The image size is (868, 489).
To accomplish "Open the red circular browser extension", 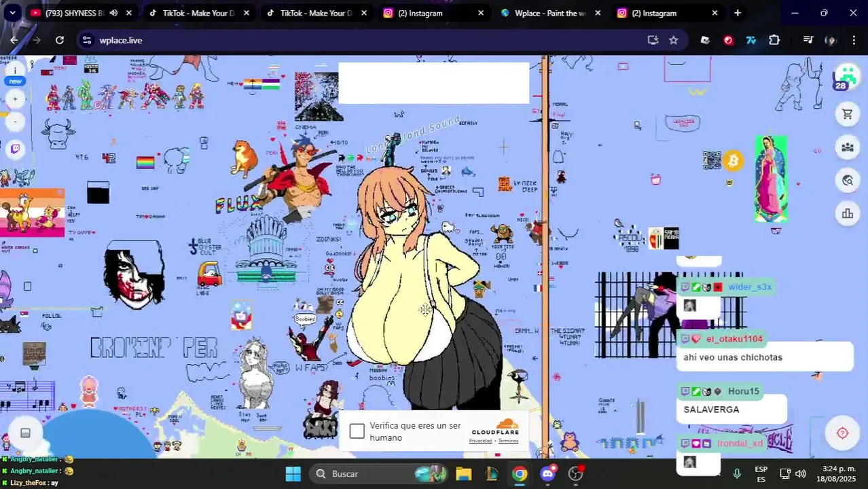I will (728, 40).
